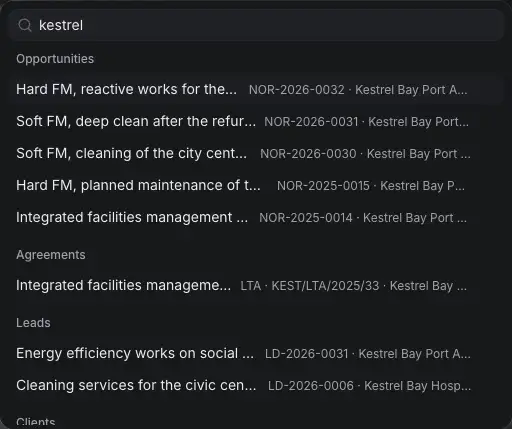The width and height of the screenshot is (512, 429).
Task: Focus the search field containing 'kestrel'
Action: click(x=256, y=25)
